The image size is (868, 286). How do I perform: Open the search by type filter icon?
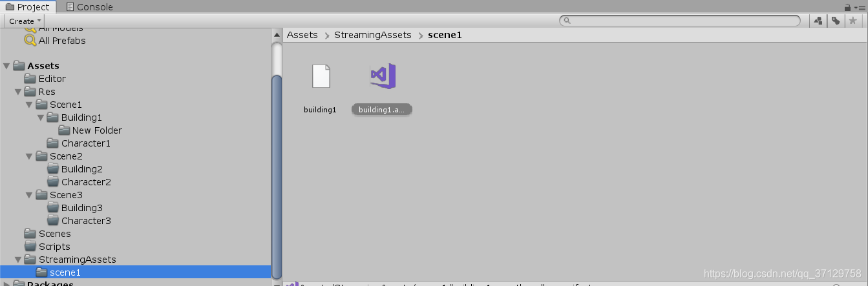click(818, 21)
